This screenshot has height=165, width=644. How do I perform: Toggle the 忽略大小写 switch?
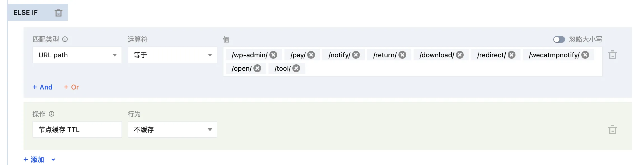[559, 39]
